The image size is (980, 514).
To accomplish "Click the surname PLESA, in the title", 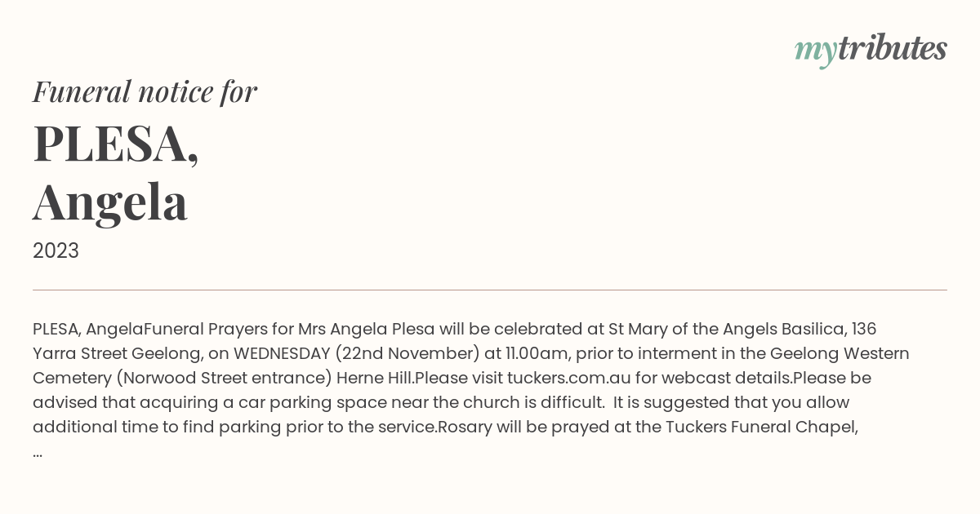I will point(116,143).
